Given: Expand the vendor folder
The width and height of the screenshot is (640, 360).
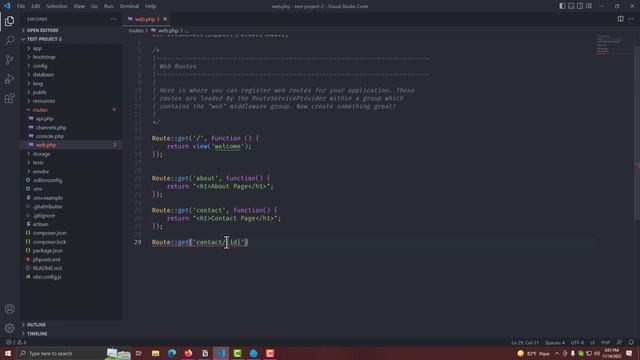Looking at the screenshot, I should pyautogui.click(x=71, y=171).
